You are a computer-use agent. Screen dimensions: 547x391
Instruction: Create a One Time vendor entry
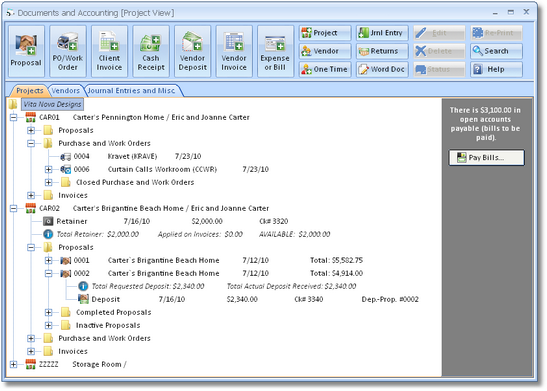(x=325, y=69)
